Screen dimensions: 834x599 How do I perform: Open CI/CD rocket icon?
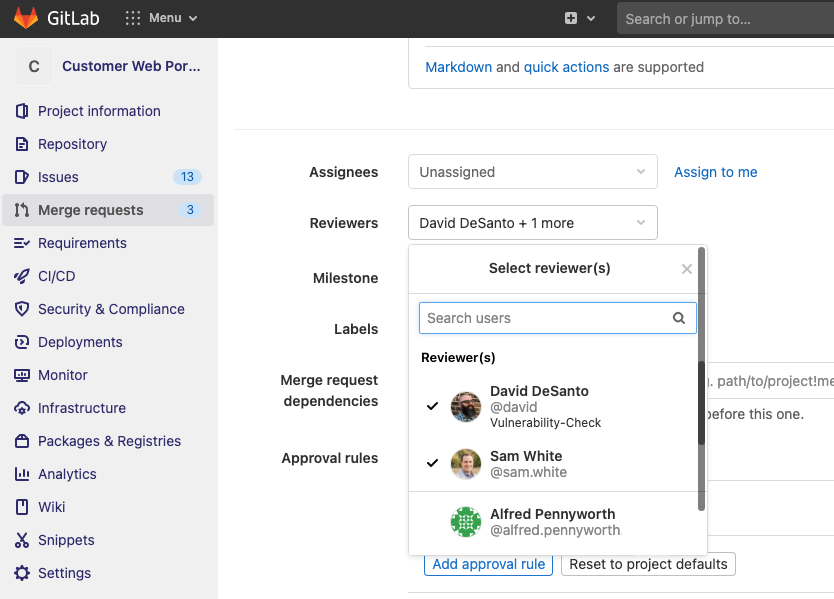pyautogui.click(x=22, y=276)
